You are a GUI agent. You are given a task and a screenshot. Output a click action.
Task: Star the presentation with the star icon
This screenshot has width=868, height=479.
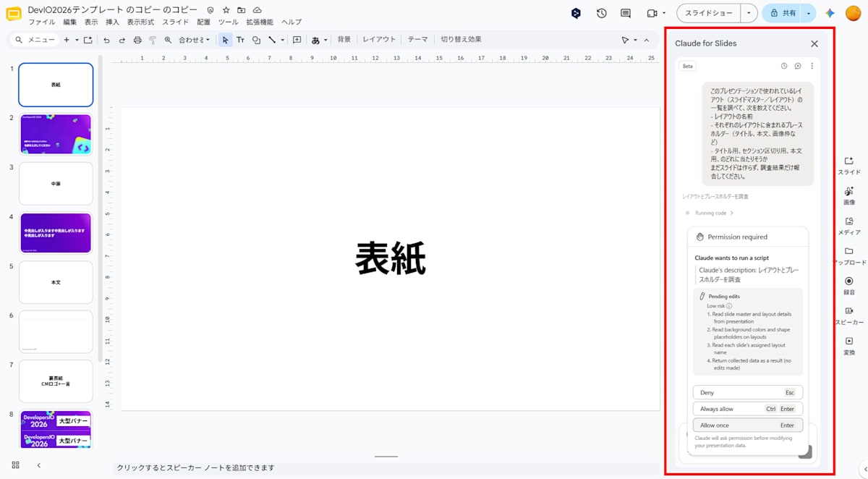point(226,10)
